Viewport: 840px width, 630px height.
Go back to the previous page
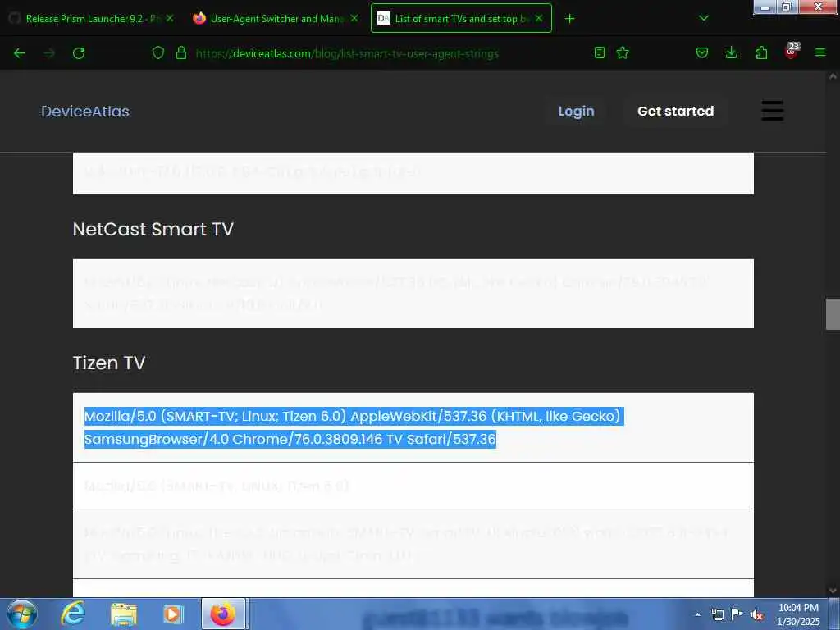tap(20, 53)
